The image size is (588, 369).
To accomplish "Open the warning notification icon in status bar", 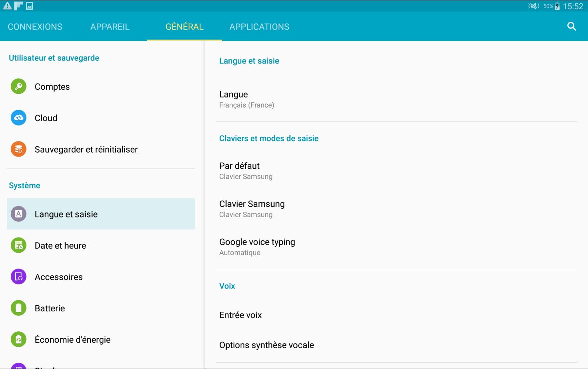I will pyautogui.click(x=7, y=6).
